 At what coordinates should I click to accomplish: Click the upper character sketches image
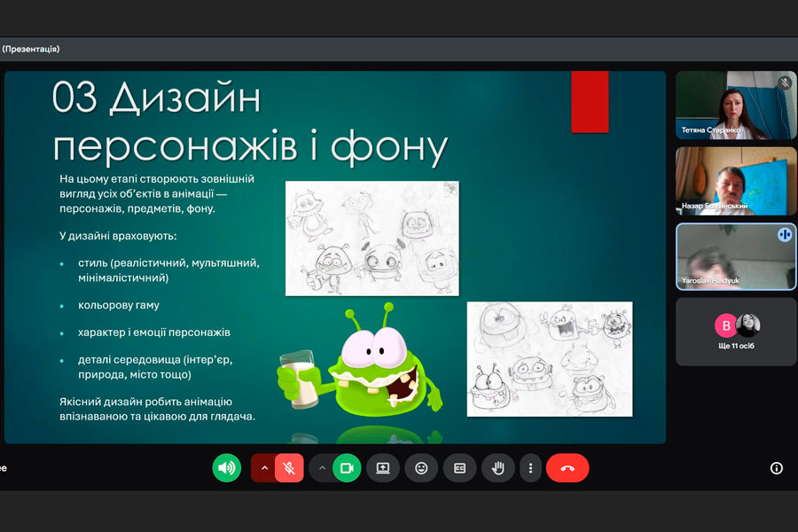[372, 239]
